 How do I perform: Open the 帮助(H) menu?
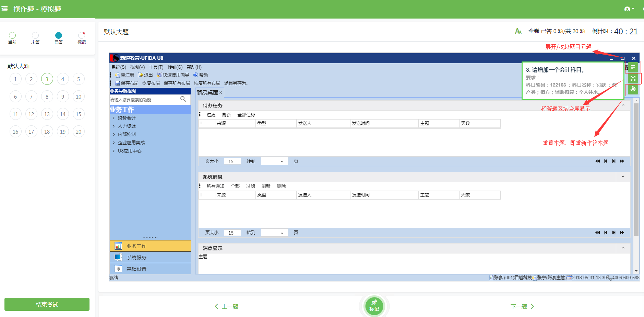194,67
